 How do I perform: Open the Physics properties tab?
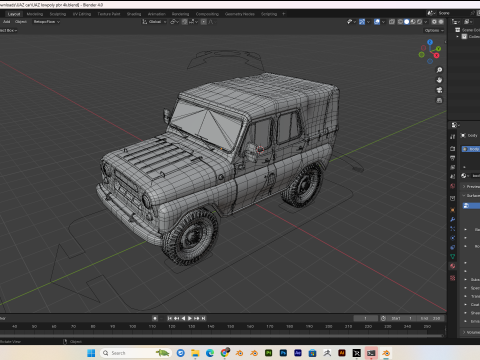coord(453,238)
